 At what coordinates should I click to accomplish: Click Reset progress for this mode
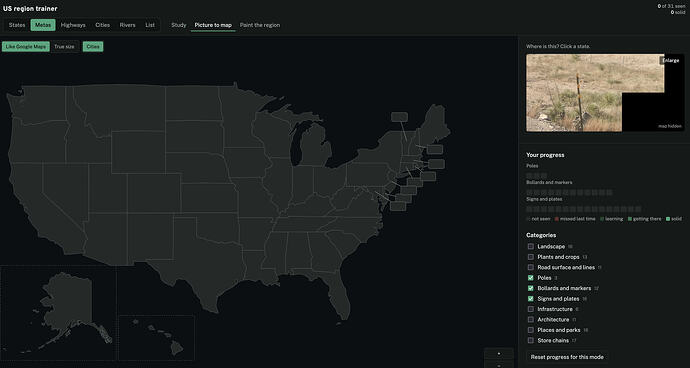pyautogui.click(x=567, y=357)
